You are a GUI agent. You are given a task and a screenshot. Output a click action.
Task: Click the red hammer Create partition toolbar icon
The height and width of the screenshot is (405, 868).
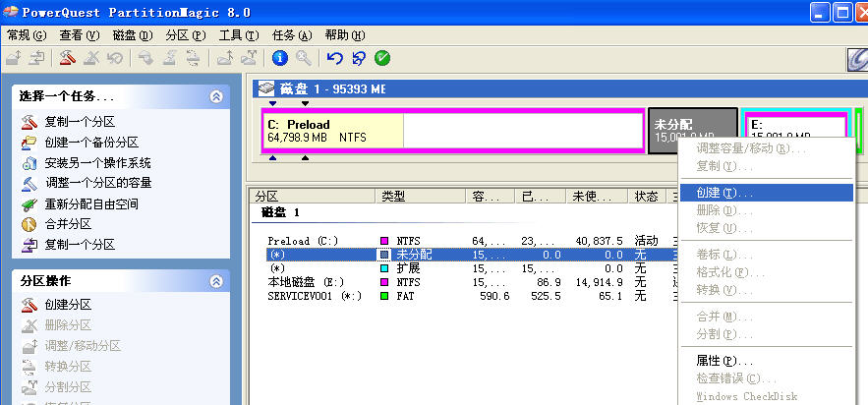[x=68, y=58]
